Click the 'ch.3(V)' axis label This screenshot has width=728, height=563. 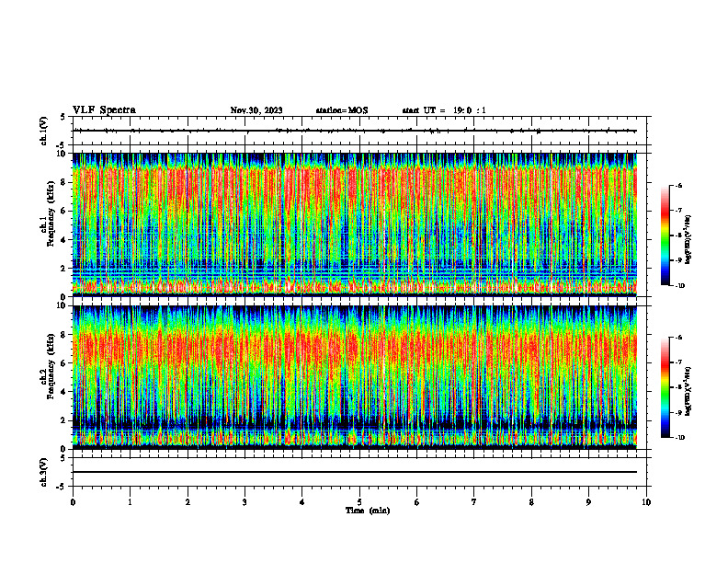pos(43,472)
